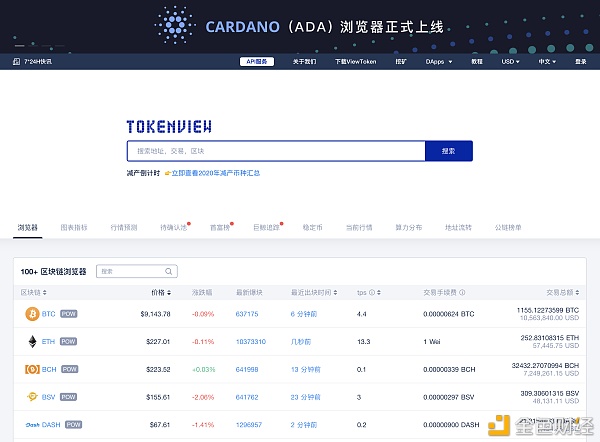The height and width of the screenshot is (442, 600).
Task: Open the 图表指标 tab
Action: 74,228
